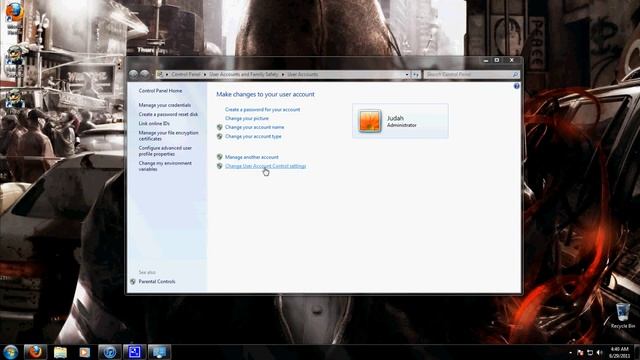Screen dimensions: 640x360
Task: Open Windows Media Player on taskbar
Action: coord(84,352)
